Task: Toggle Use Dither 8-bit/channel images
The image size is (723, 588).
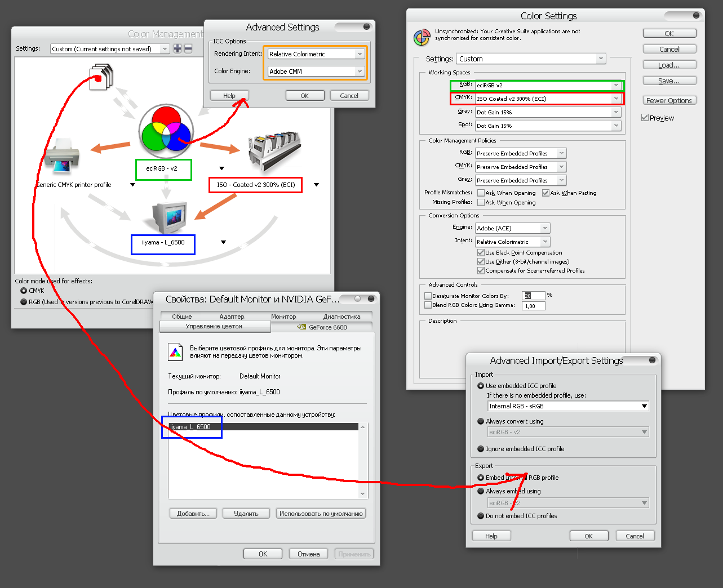Action: [x=481, y=262]
